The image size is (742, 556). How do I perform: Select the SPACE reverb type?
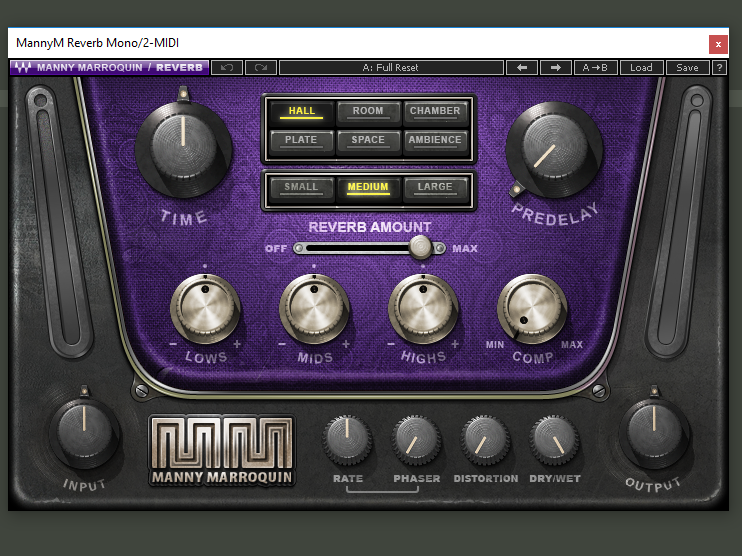368,141
